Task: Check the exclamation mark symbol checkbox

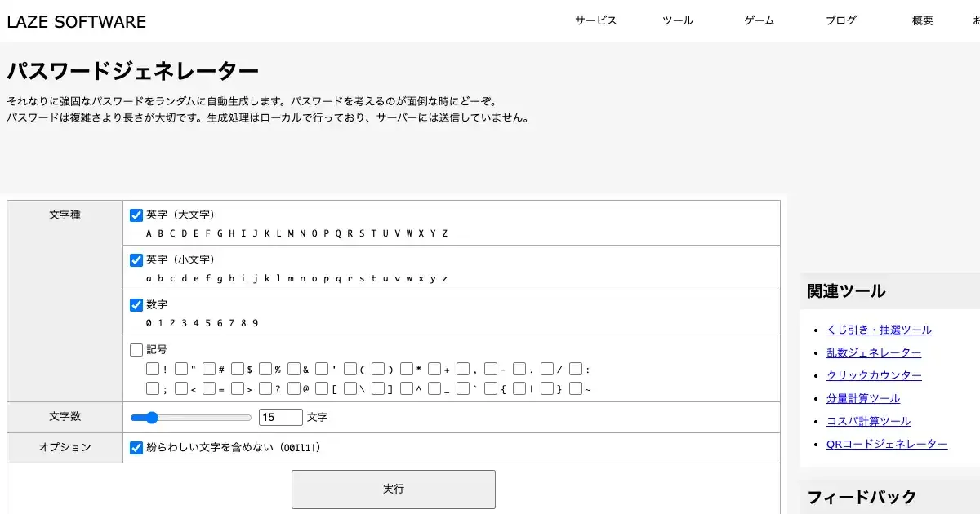Action: [153, 369]
